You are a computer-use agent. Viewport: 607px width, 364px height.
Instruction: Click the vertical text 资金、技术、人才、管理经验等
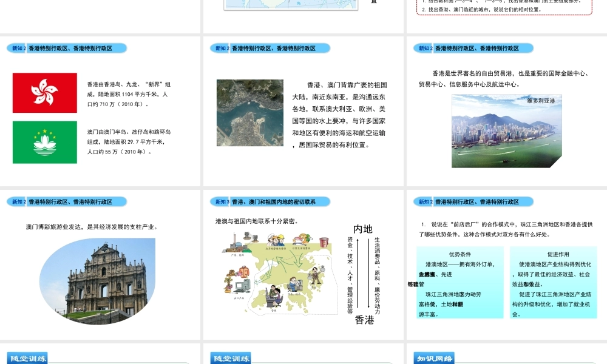350,275
